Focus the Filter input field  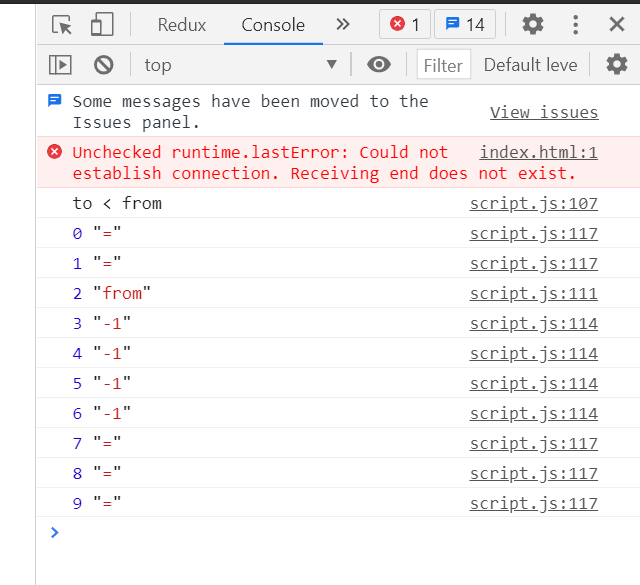coord(444,65)
